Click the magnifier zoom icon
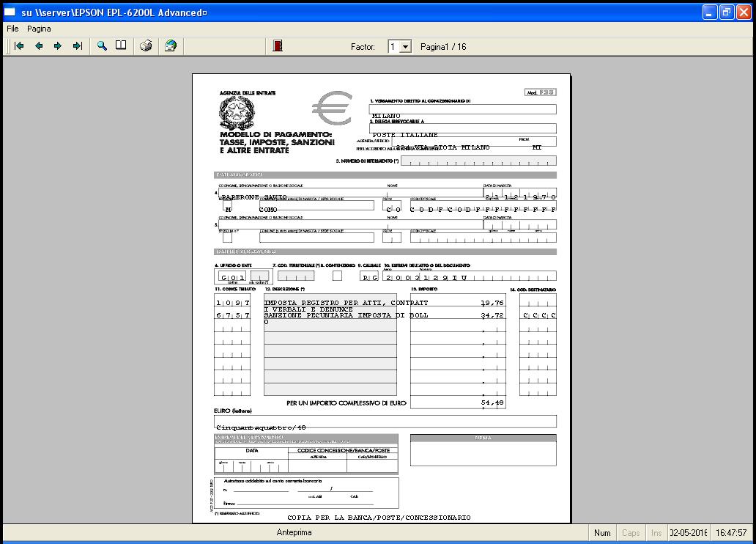The width and height of the screenshot is (756, 544). pos(102,46)
